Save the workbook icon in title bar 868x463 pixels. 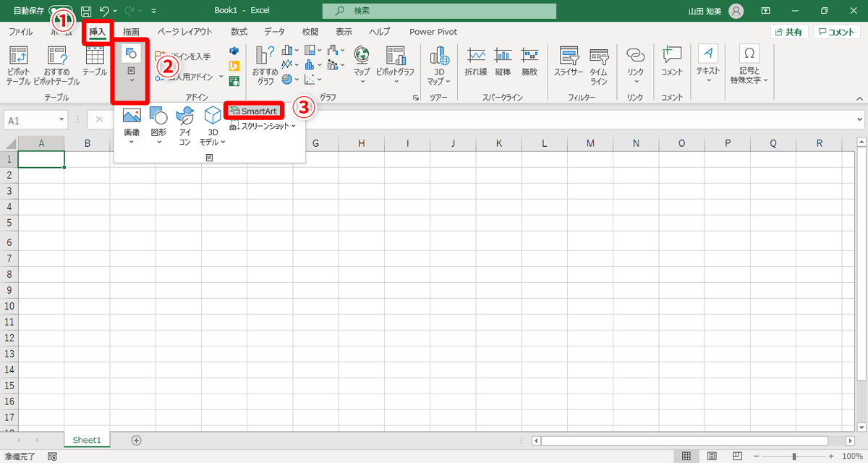point(86,11)
